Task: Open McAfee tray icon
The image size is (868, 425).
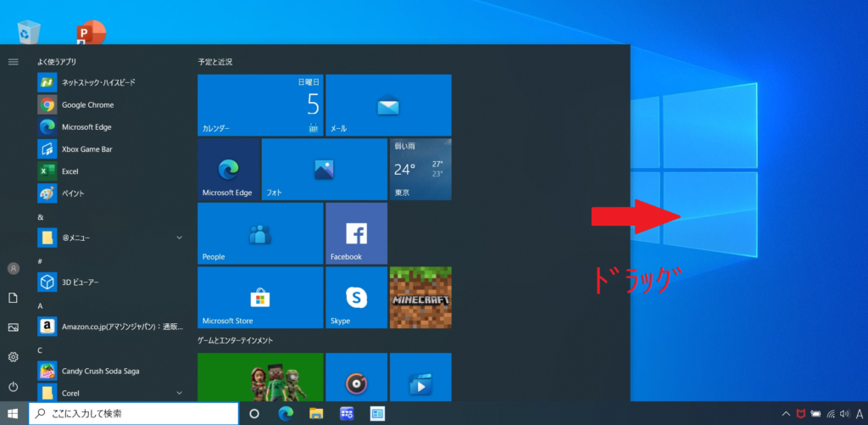Action: pos(800,413)
